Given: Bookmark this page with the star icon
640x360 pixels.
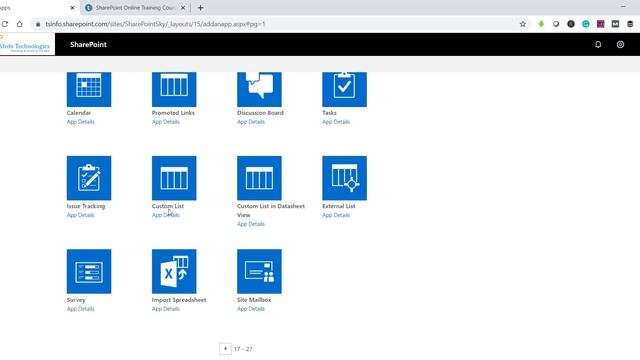Looking at the screenshot, I should tap(522, 24).
